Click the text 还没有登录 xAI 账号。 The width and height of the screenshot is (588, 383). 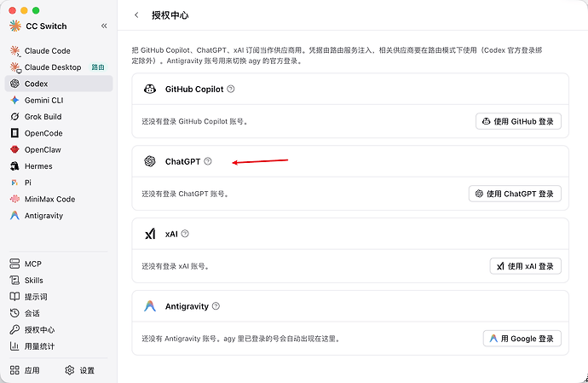176,266
